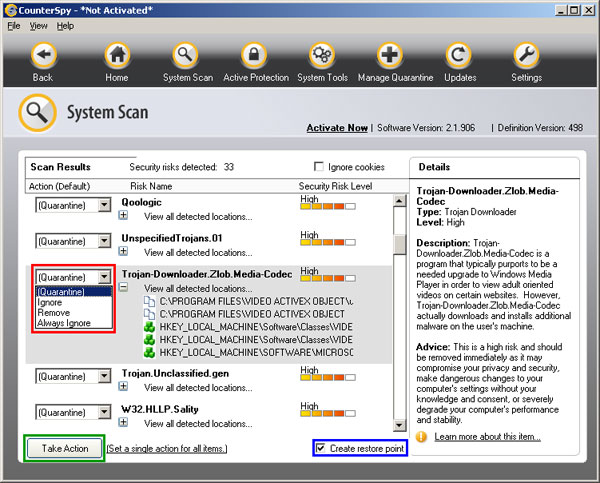600x483 pixels.
Task: Select (Quarantine) in the open action list
Action: tap(74, 292)
